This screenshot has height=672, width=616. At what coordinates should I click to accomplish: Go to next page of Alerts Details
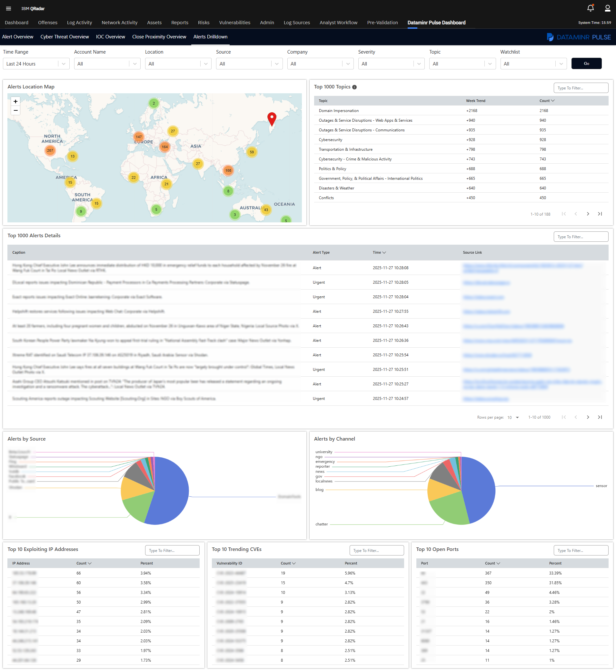pyautogui.click(x=588, y=417)
